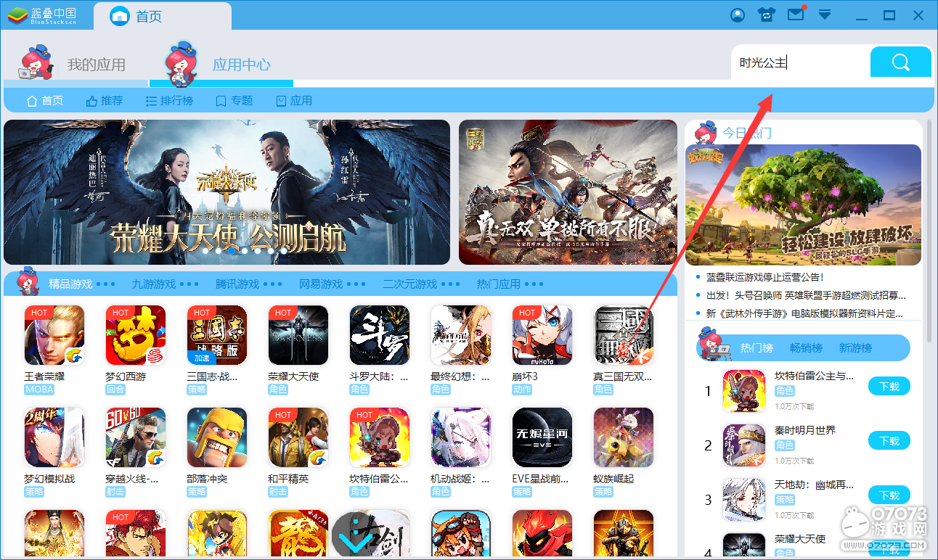Go to 首页 in navigation bar

click(x=45, y=101)
